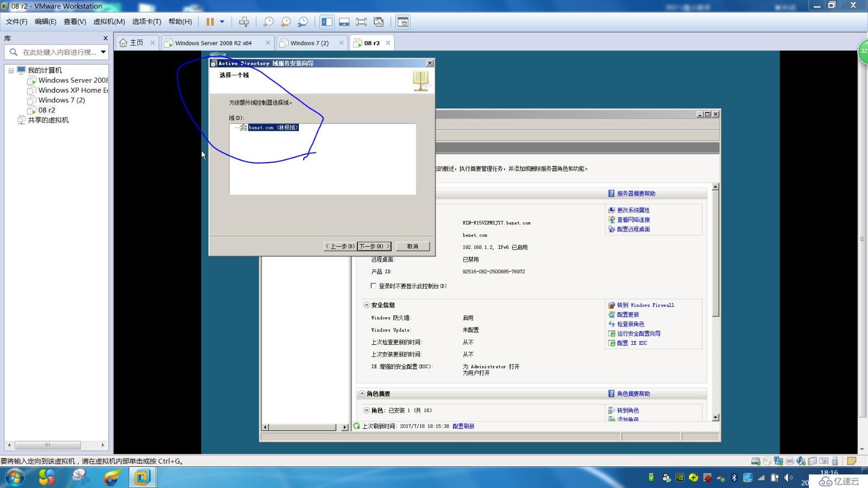The height and width of the screenshot is (488, 868).
Task: Click the 查看网络连接 link
Action: click(x=633, y=220)
